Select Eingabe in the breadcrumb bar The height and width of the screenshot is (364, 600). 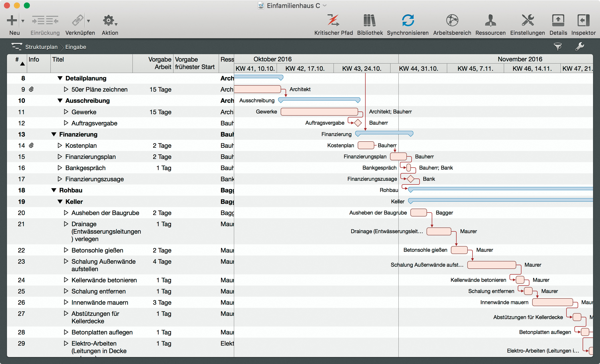click(76, 47)
